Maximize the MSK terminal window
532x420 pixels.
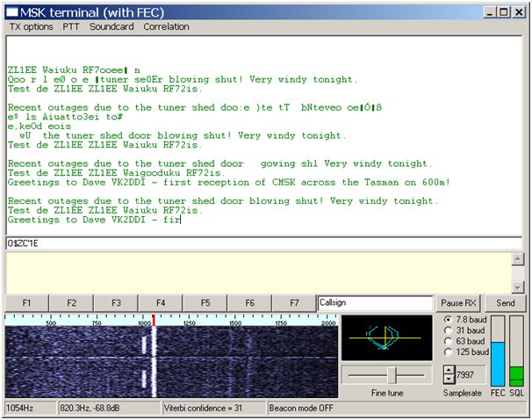pos(504,12)
